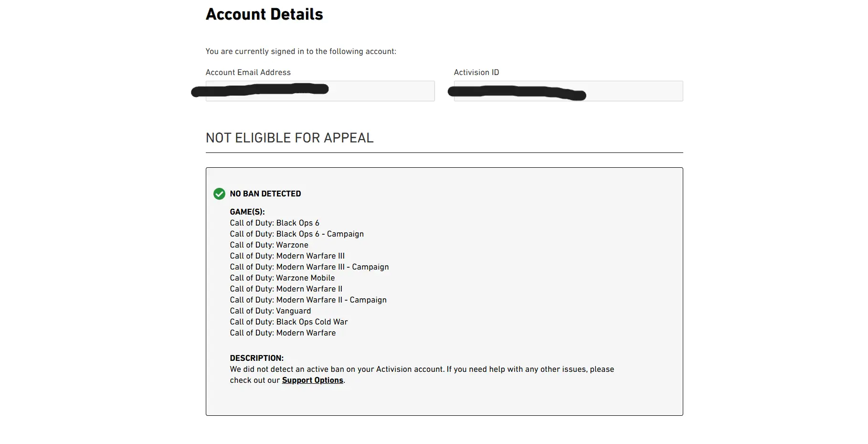Click the DESCRIPTION label
Image resolution: width=868 pixels, height=444 pixels.
coord(256,358)
